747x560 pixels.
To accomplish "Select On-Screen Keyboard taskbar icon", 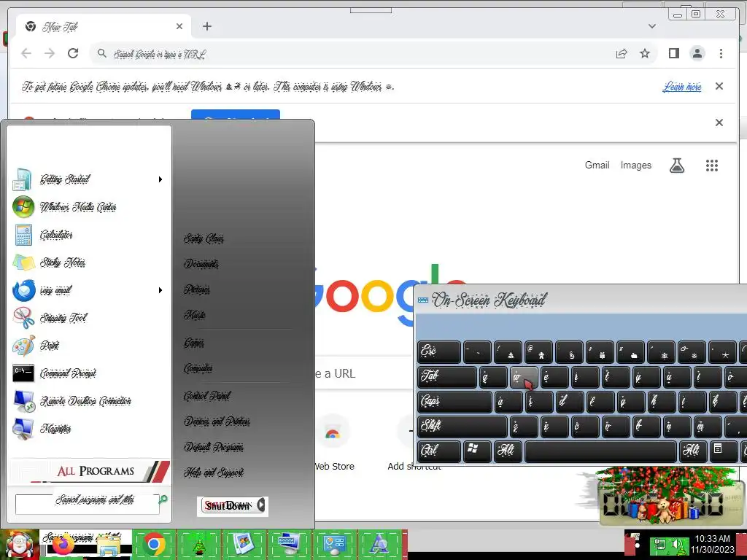I will (289, 544).
